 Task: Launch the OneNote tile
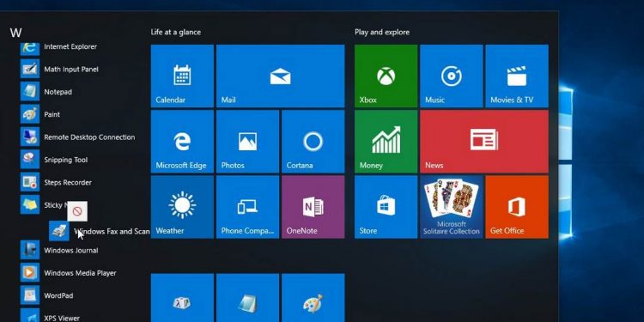[313, 207]
